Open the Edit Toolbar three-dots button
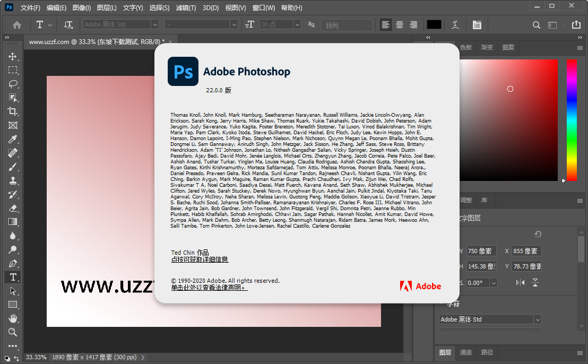 [13, 346]
